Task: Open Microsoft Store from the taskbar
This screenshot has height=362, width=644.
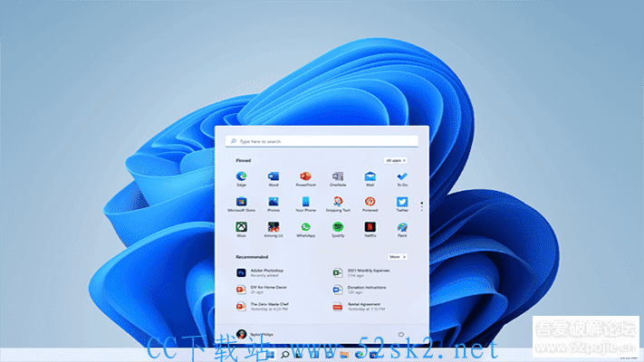Action: 373,355
